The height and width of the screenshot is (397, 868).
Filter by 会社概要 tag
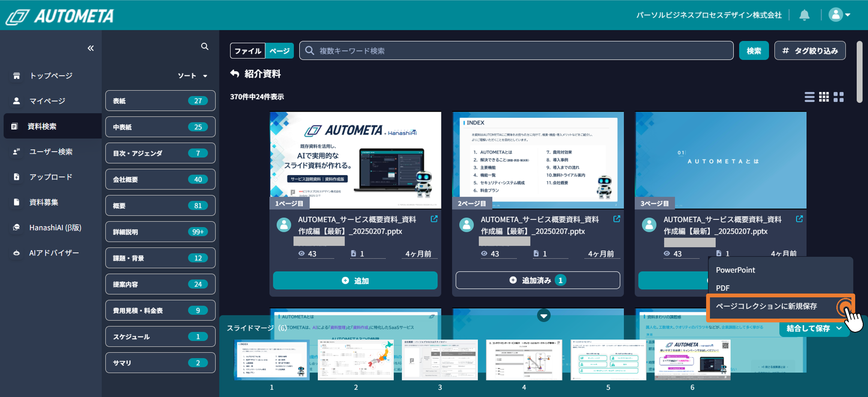161,179
